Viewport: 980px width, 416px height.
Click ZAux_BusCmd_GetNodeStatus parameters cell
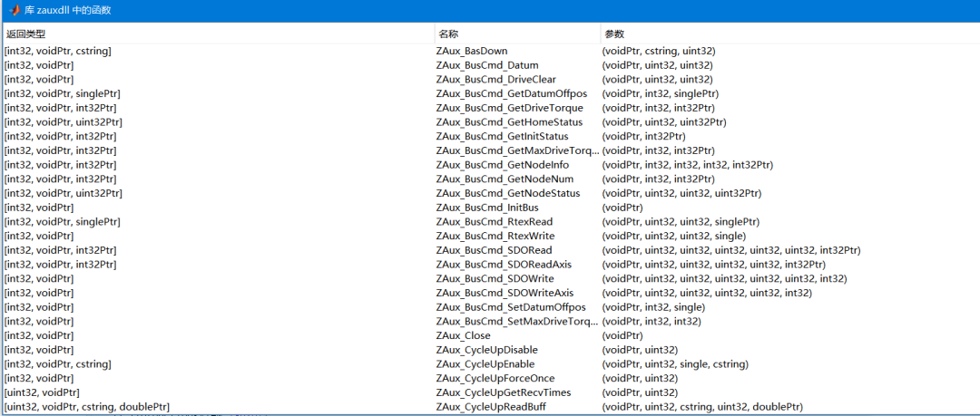pos(681,193)
